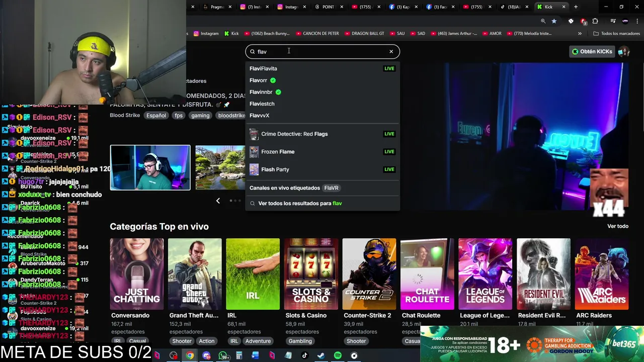Open the Grand Theft Auto category card
This screenshot has width=644, height=362.
(x=195, y=274)
